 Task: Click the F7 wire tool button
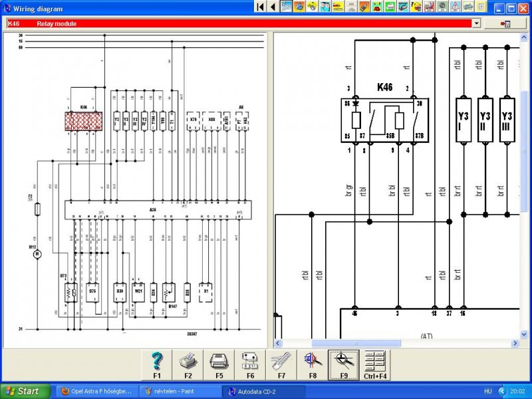pos(281,365)
